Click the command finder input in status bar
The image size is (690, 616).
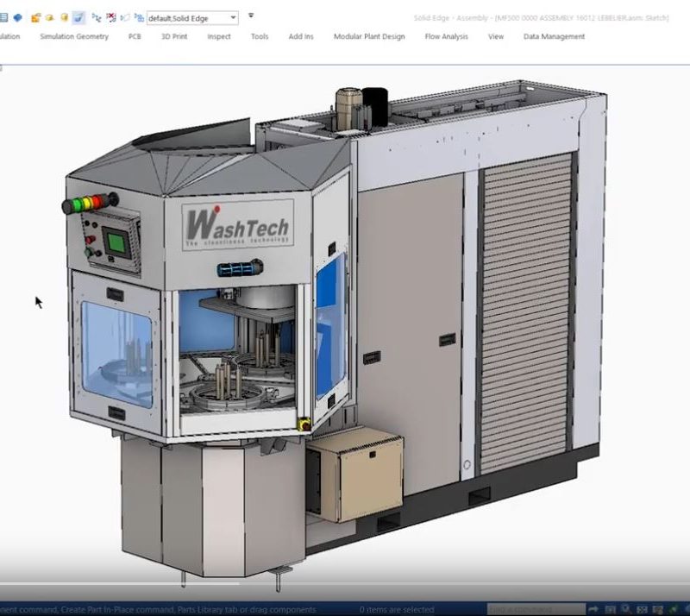(536, 609)
